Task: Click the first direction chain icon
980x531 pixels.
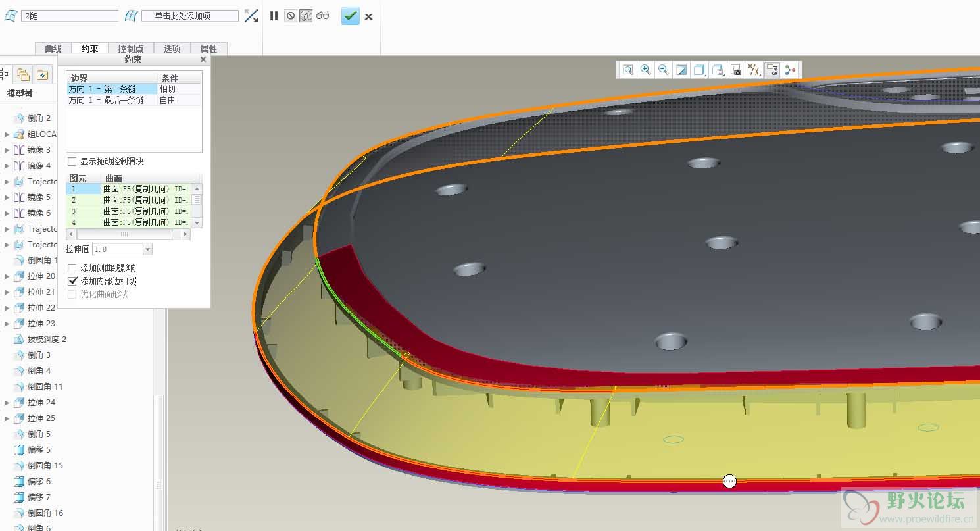Action: 11,16
